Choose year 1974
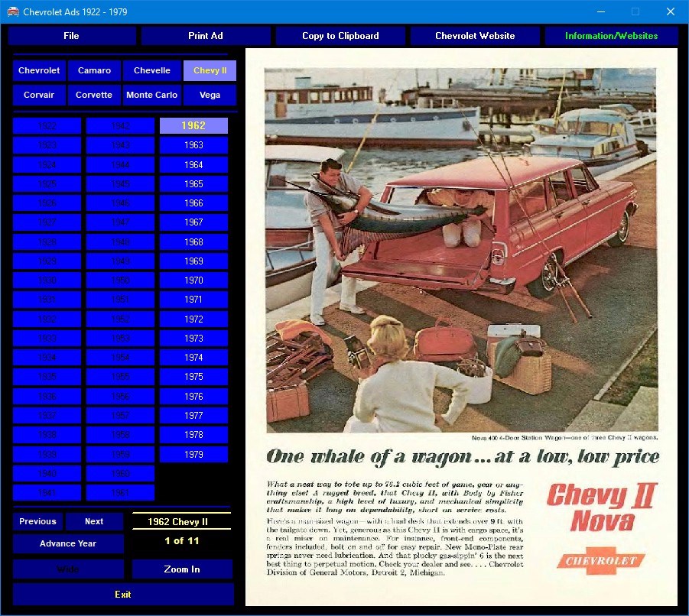Screen dimensions: 689x616 click(193, 358)
